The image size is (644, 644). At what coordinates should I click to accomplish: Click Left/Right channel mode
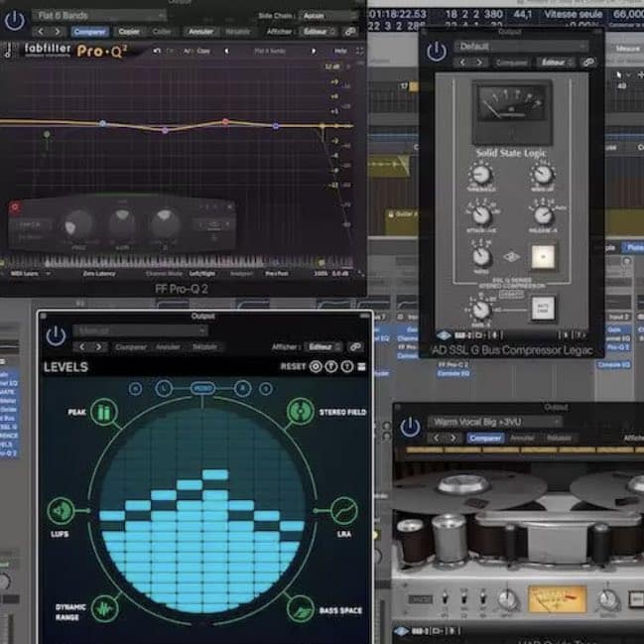(x=202, y=274)
